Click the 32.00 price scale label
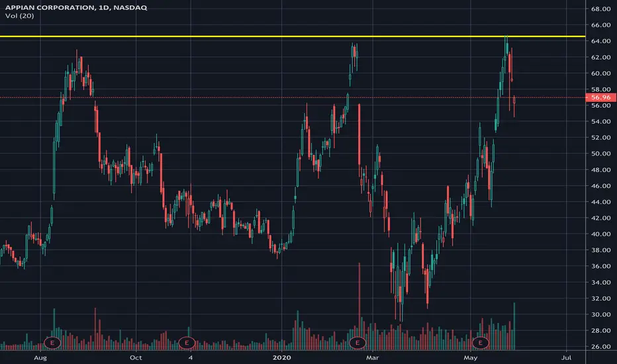Screen dimensions: 617x364 (x=601, y=298)
